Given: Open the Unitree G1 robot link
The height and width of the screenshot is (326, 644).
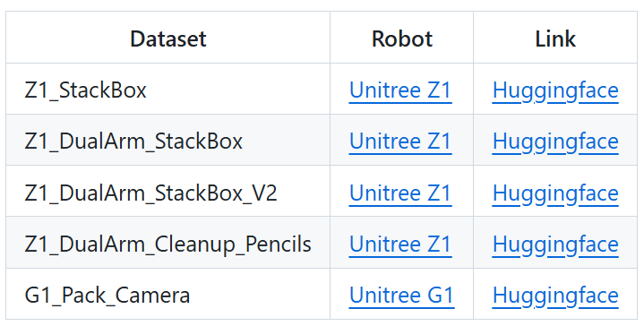Looking at the screenshot, I should pyautogui.click(x=401, y=296).
